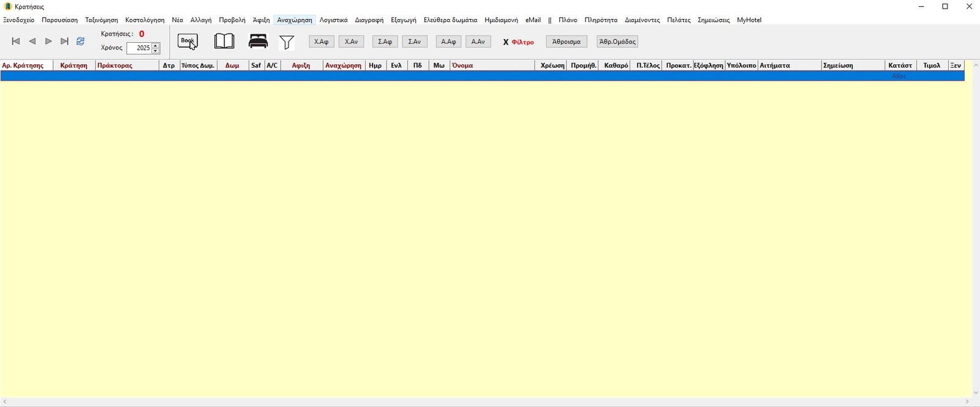Jump to the last record arrow
Viewport: 980px width, 407px height.
64,42
